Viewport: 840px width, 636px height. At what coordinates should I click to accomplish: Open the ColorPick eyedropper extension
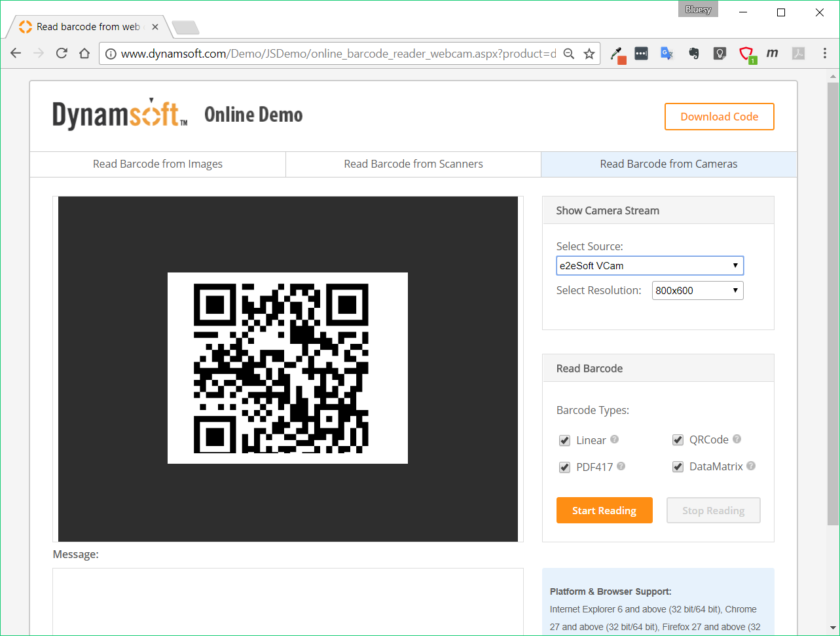pyautogui.click(x=617, y=54)
